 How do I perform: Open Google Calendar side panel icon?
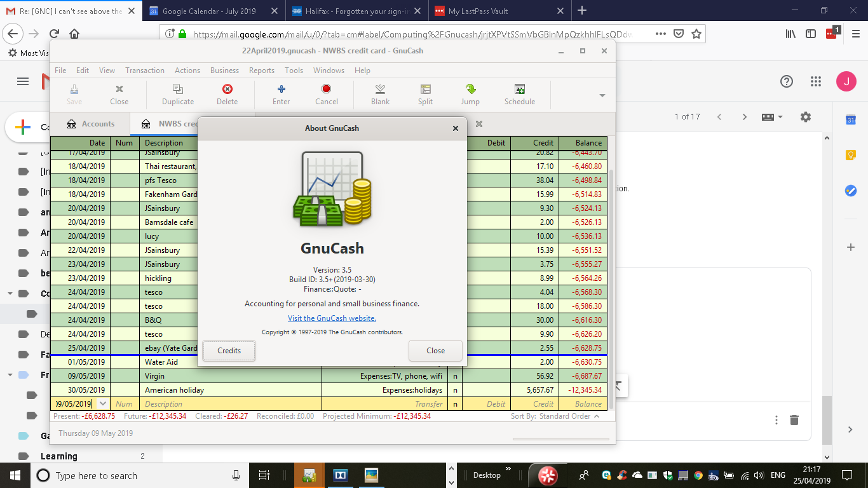[851, 119]
